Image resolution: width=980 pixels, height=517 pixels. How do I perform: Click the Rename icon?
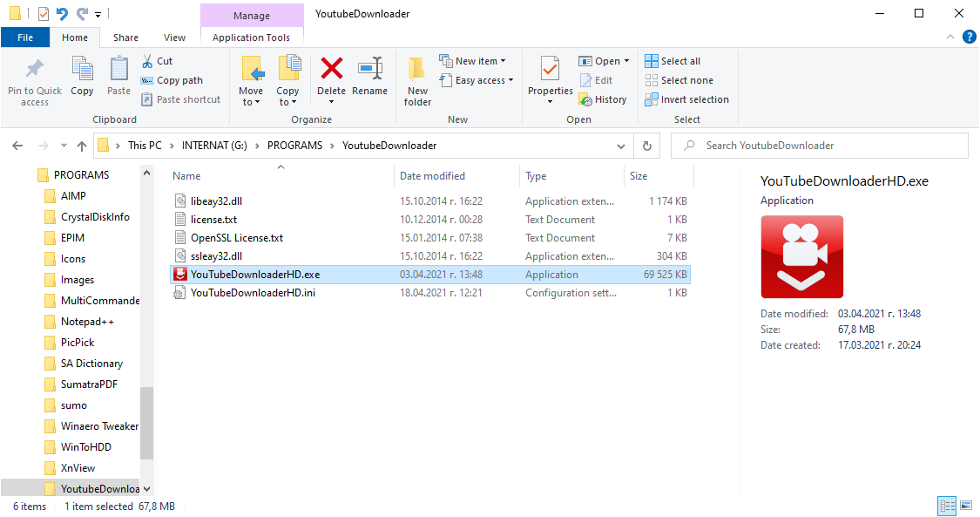click(x=370, y=68)
